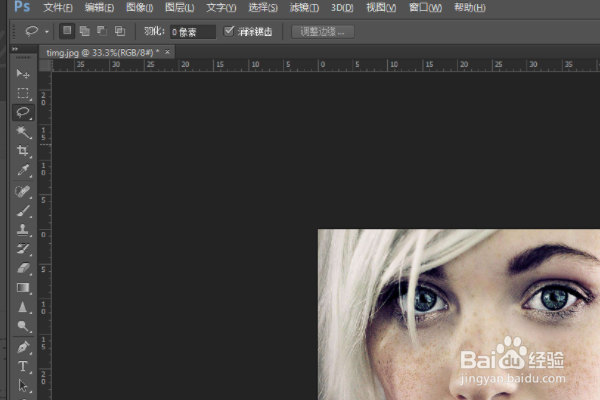Open the Filter (滤镜) menu
This screenshot has width=600, height=400.
pyautogui.click(x=304, y=8)
